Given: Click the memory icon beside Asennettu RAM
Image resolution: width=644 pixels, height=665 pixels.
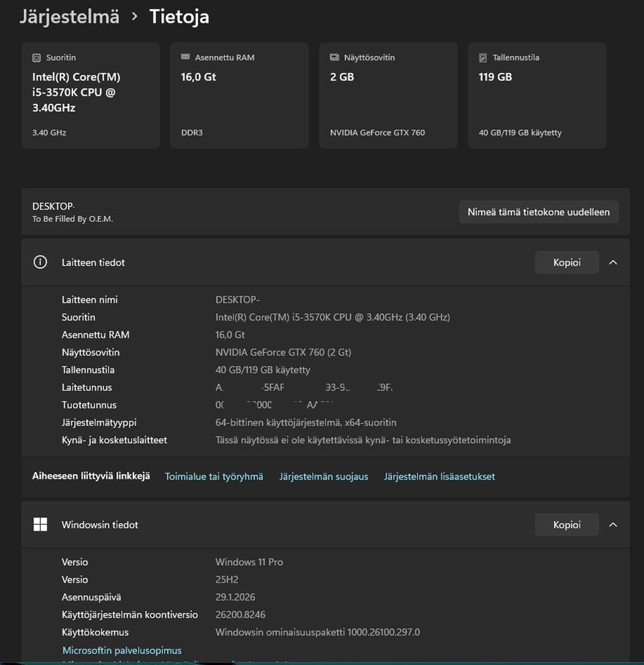Looking at the screenshot, I should pos(186,58).
